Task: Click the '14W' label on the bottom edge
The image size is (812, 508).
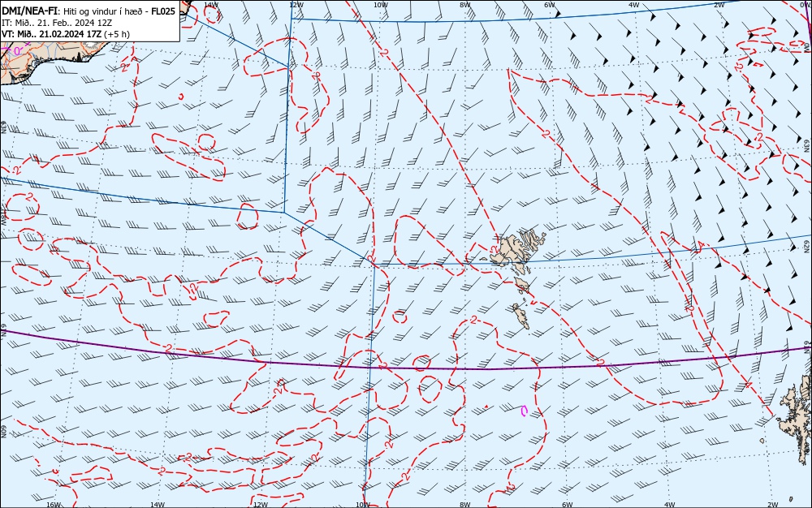Action: [x=158, y=505]
